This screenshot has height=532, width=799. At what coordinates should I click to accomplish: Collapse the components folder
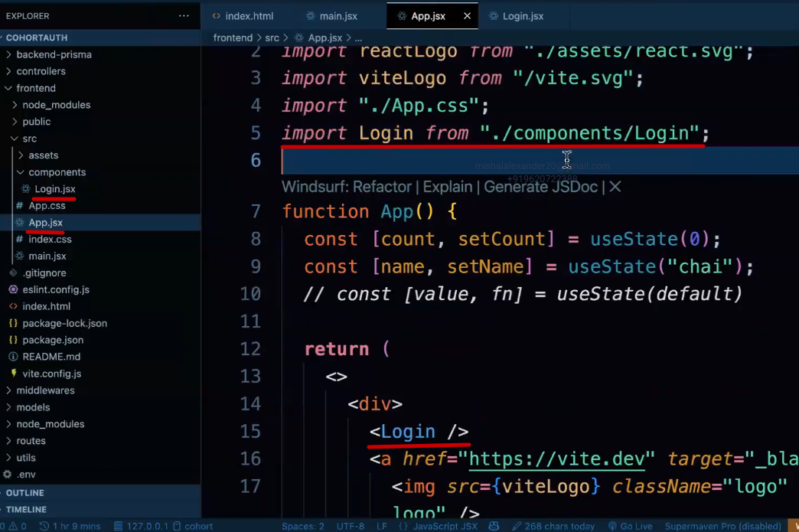tap(57, 172)
